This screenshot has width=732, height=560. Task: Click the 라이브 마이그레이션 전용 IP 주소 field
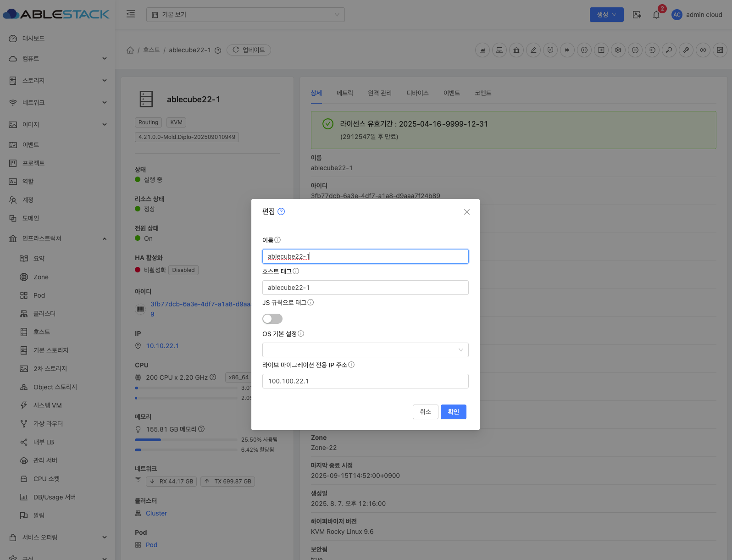coord(365,381)
